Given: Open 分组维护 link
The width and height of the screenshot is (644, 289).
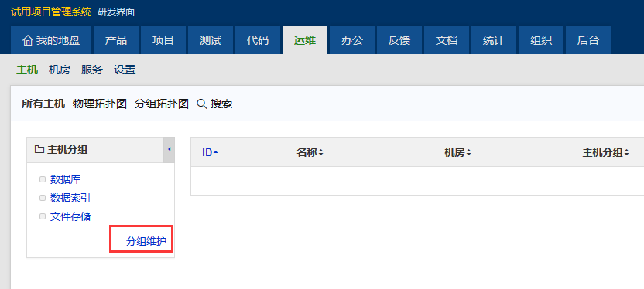Looking at the screenshot, I should (146, 241).
